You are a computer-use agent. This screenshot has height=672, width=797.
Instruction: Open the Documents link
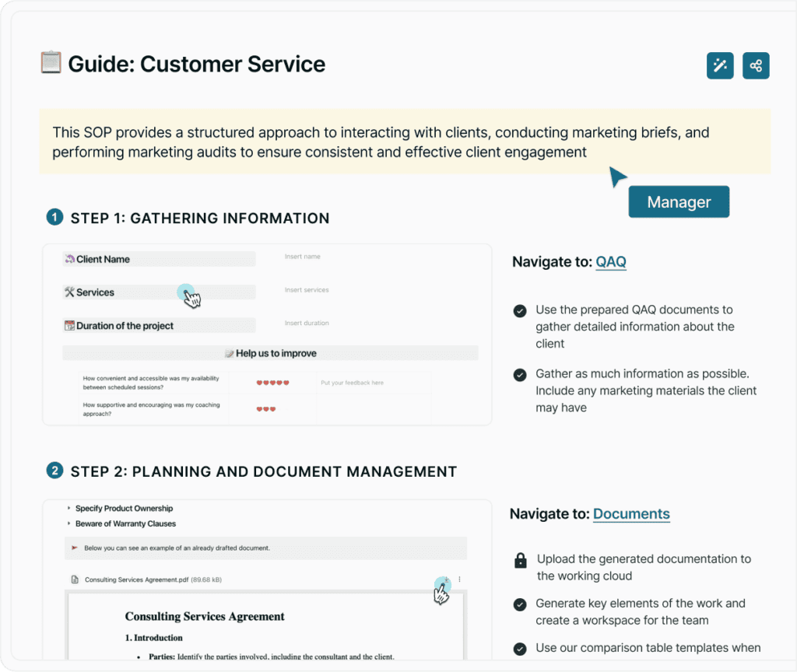pyautogui.click(x=631, y=514)
